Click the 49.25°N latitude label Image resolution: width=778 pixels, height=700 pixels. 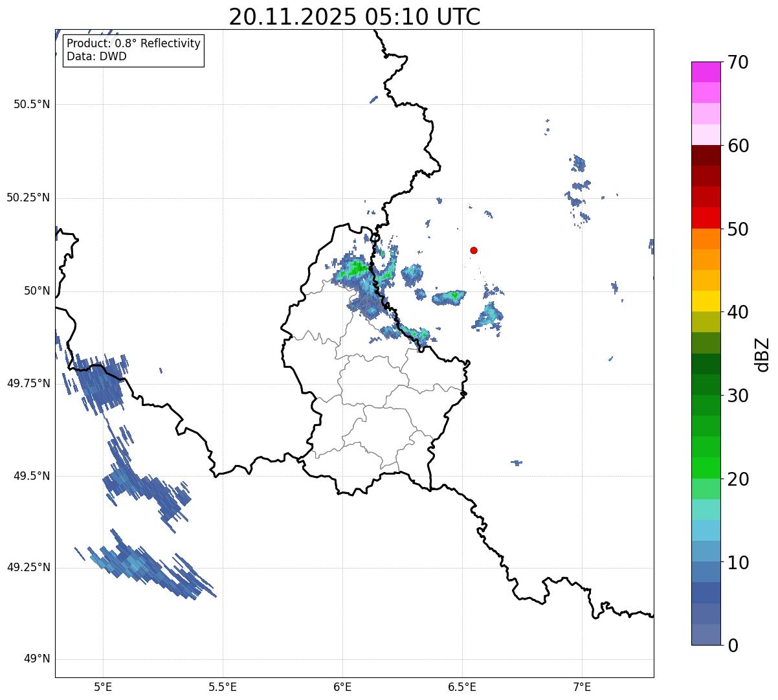point(28,567)
